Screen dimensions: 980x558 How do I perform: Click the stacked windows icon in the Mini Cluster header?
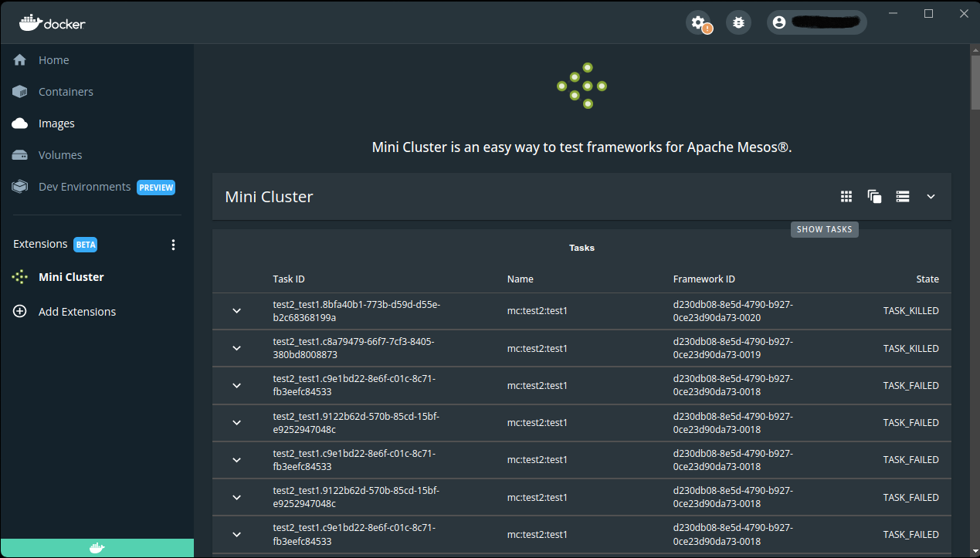pyautogui.click(x=874, y=197)
